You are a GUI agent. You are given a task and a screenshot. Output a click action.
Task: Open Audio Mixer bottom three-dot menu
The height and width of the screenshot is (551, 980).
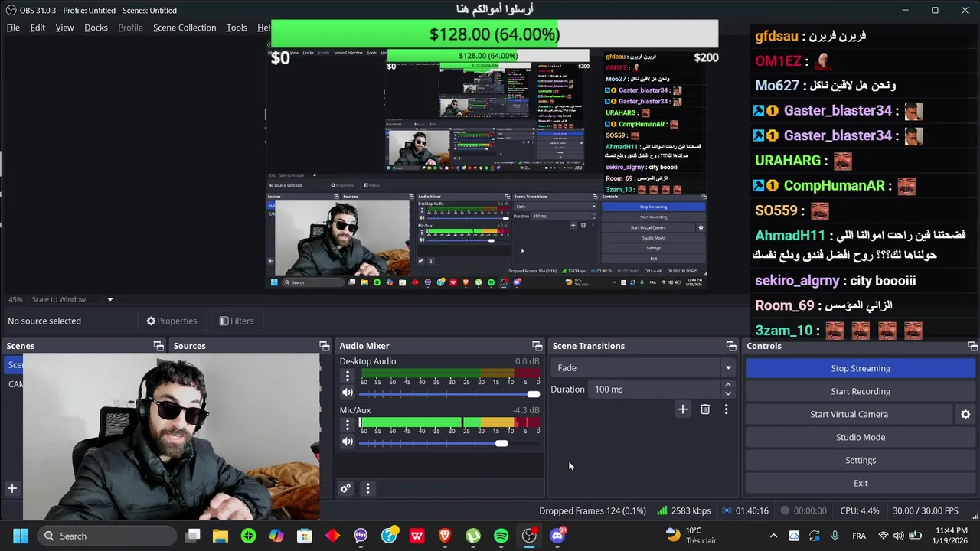tap(367, 488)
